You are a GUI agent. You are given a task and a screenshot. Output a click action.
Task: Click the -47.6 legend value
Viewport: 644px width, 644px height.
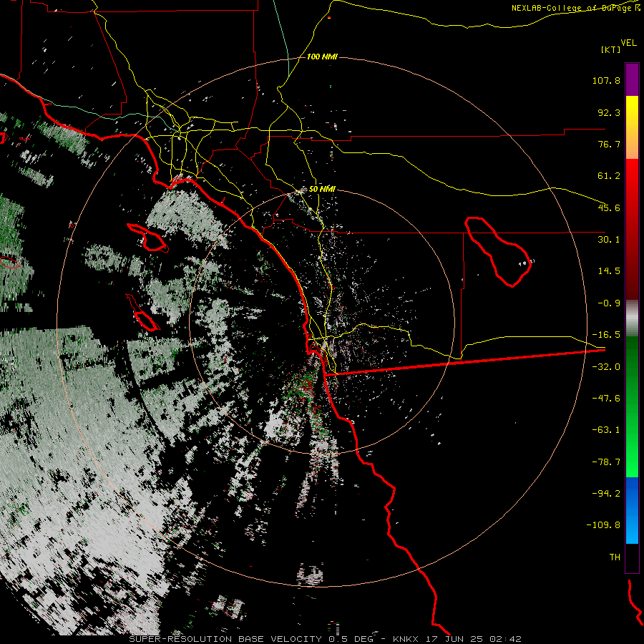pyautogui.click(x=606, y=399)
